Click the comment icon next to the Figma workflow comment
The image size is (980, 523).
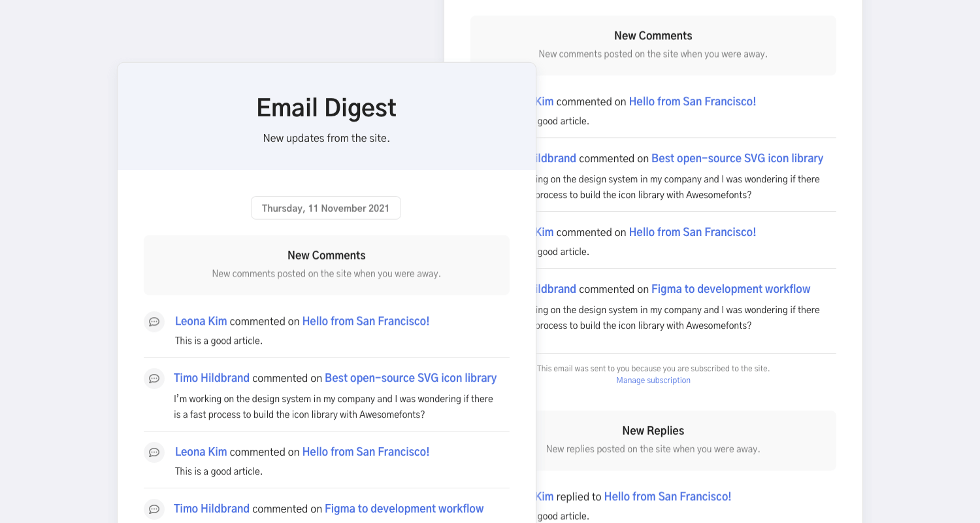[x=154, y=509]
